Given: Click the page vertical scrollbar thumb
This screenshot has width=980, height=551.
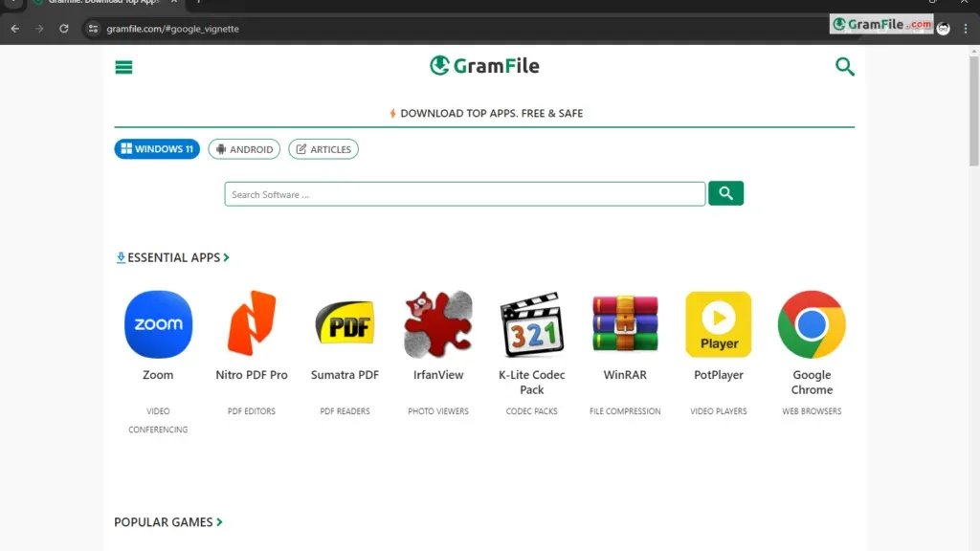Looking at the screenshot, I should (973, 111).
